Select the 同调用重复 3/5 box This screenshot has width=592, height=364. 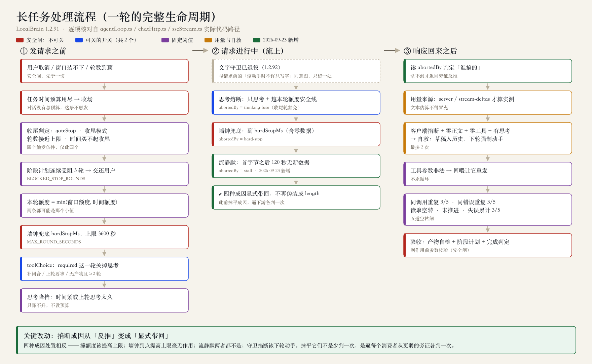(488, 210)
